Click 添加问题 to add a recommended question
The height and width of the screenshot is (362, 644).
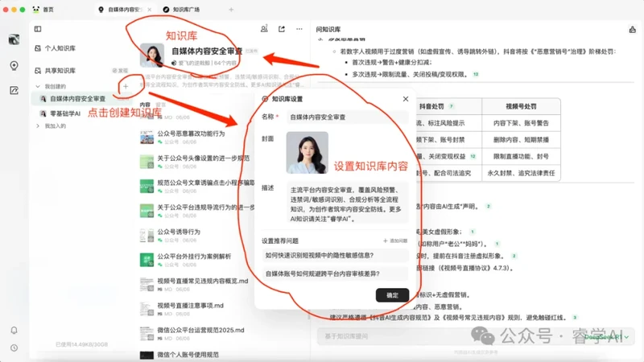click(x=395, y=241)
